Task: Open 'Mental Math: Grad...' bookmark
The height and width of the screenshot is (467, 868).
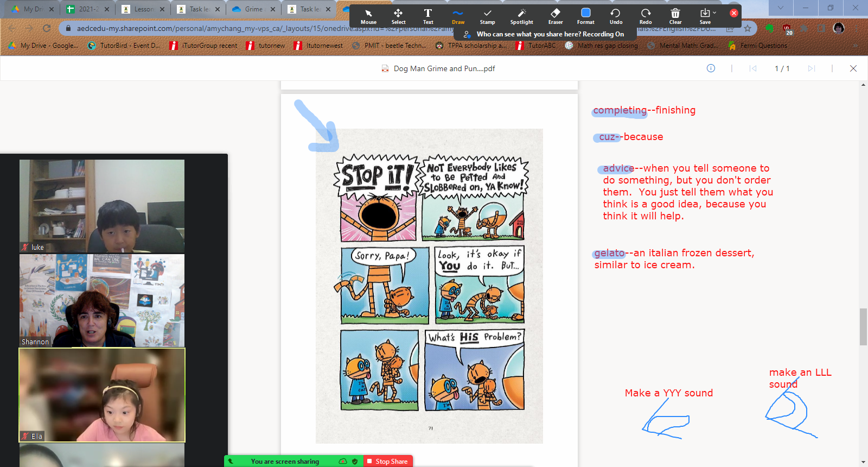Action: 682,46
